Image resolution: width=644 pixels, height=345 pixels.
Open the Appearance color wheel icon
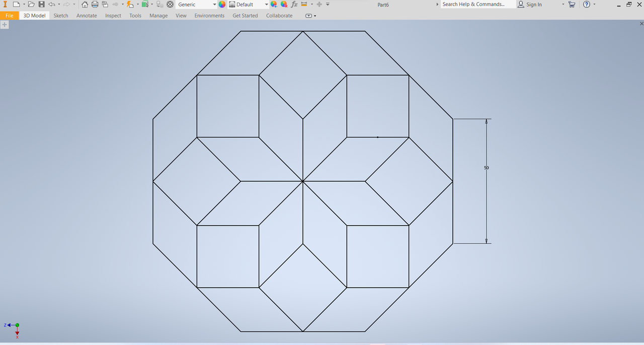222,5
